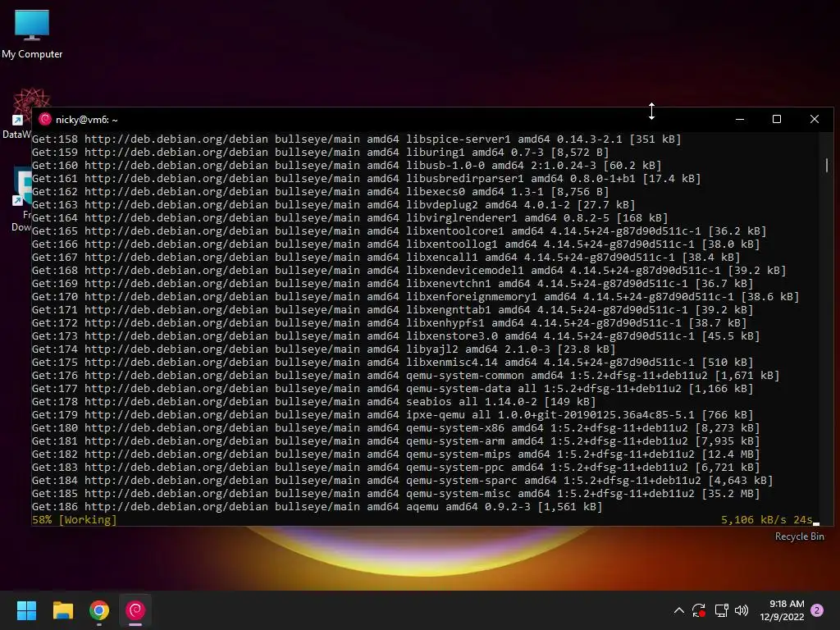The height and width of the screenshot is (630, 840).
Task: Click the Get:167 libxencall1 line
Action: coord(386,257)
